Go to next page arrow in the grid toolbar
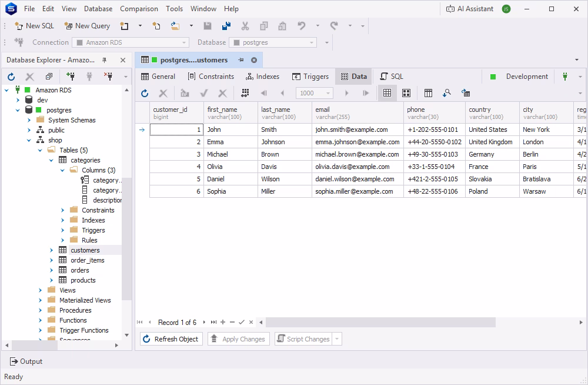This screenshot has width=588, height=385. pyautogui.click(x=346, y=93)
